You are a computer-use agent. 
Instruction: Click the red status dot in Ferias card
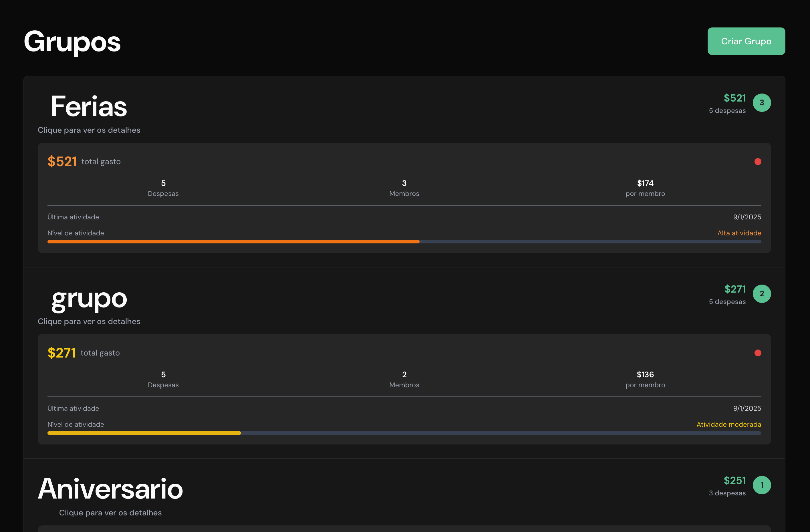coord(758,162)
